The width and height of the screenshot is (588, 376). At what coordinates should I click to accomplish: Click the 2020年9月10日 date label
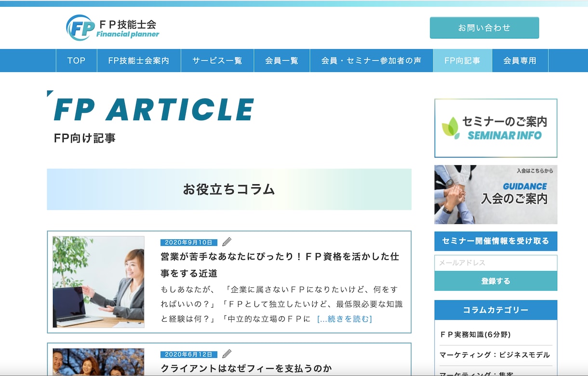click(188, 242)
